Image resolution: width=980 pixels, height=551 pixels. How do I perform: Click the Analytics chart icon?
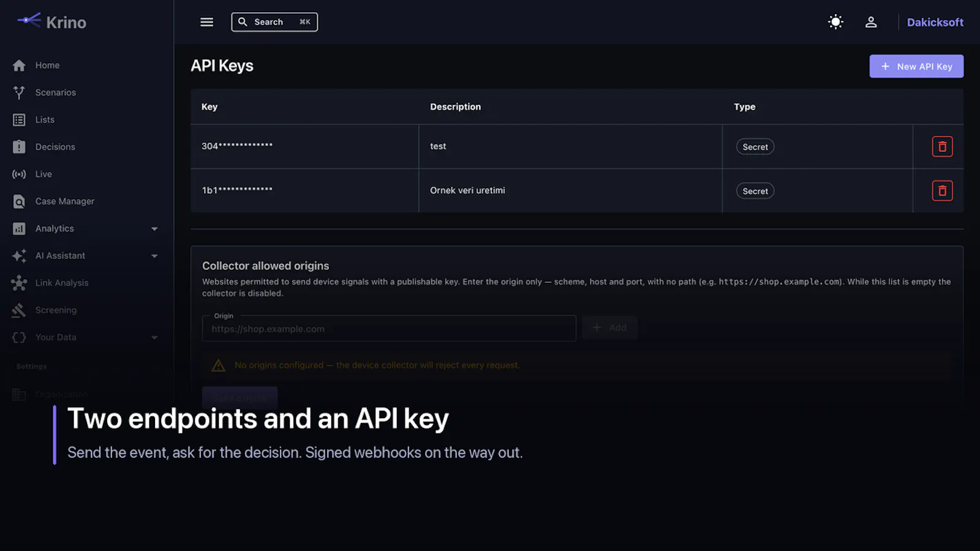19,229
